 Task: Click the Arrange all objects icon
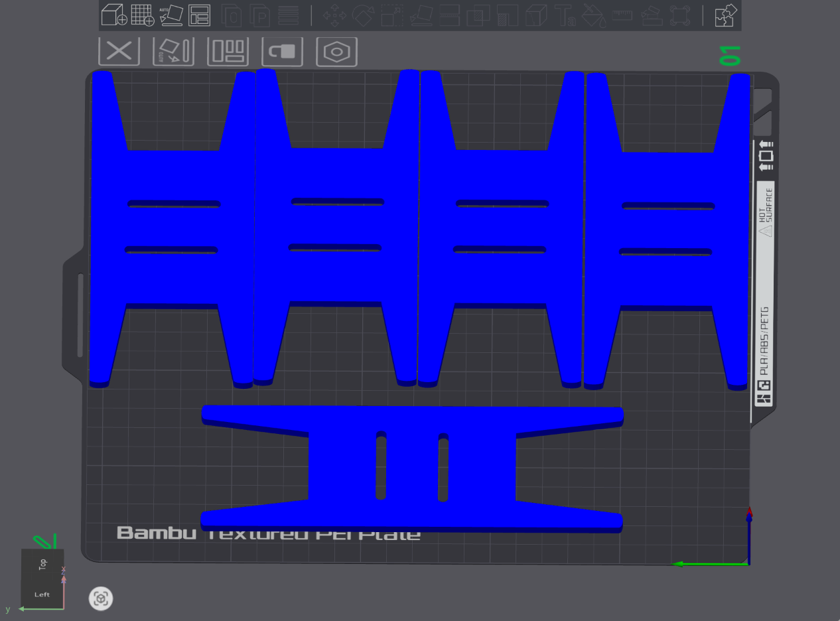click(199, 15)
